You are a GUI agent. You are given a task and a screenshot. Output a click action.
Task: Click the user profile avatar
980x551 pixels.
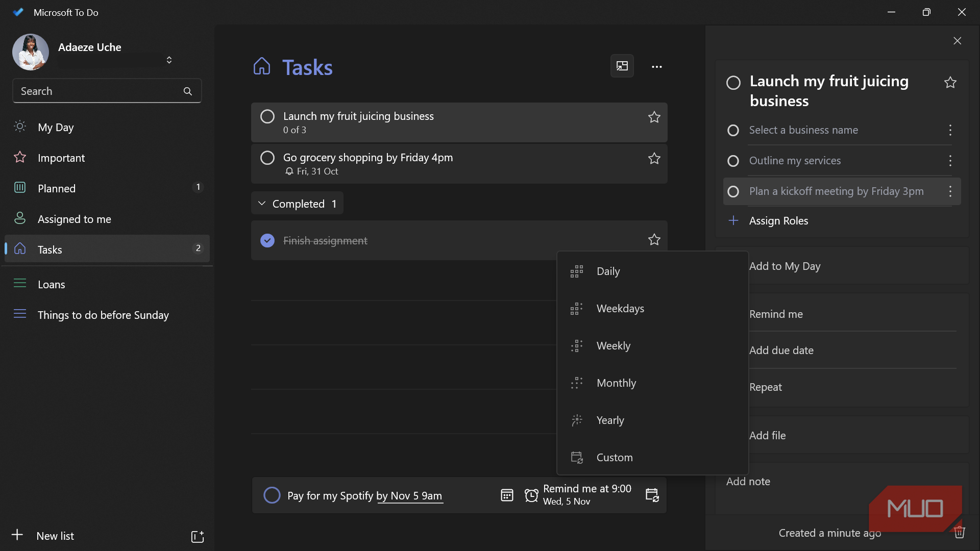tap(31, 52)
